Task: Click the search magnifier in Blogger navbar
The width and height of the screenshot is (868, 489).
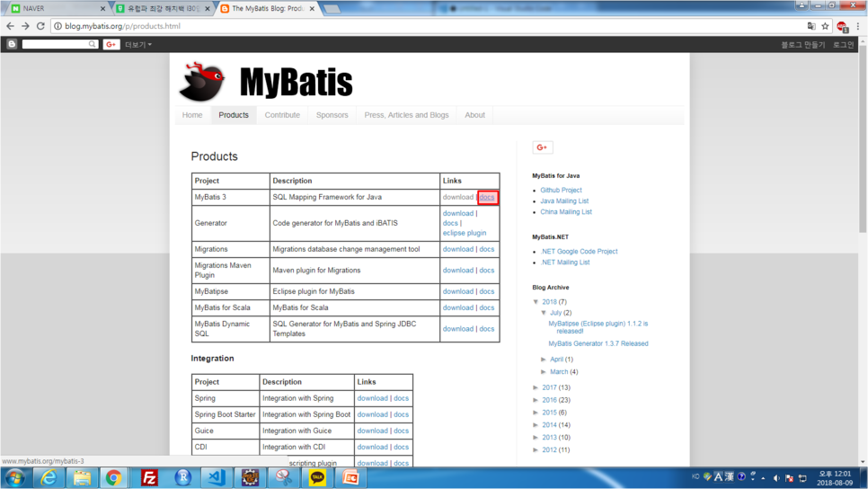Action: tap(93, 44)
